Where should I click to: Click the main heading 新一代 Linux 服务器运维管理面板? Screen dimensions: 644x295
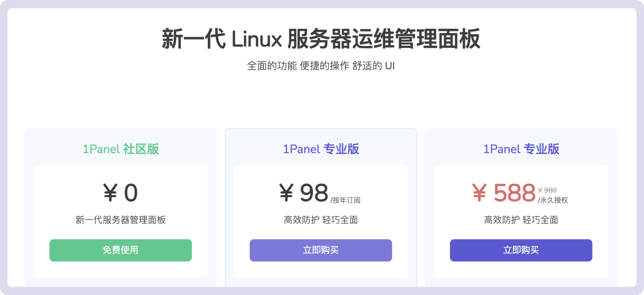tap(321, 39)
